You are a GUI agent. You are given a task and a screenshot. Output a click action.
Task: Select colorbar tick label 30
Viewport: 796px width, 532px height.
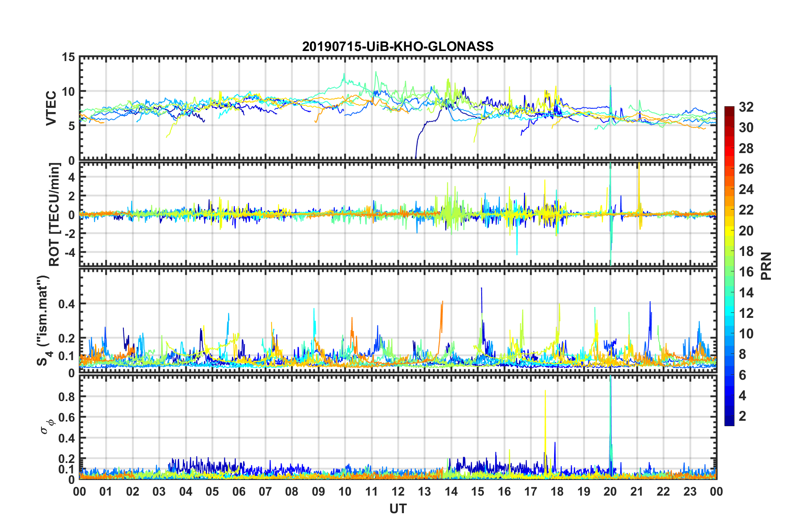(x=746, y=128)
